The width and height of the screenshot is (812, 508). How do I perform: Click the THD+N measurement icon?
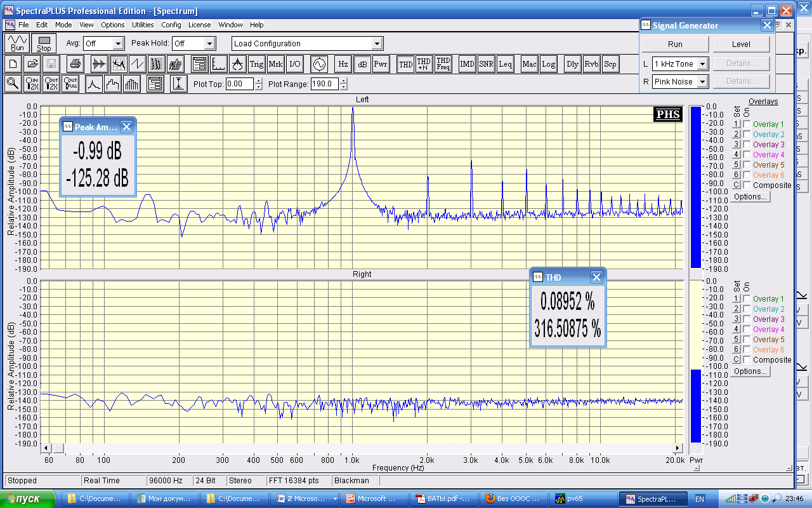(424, 64)
